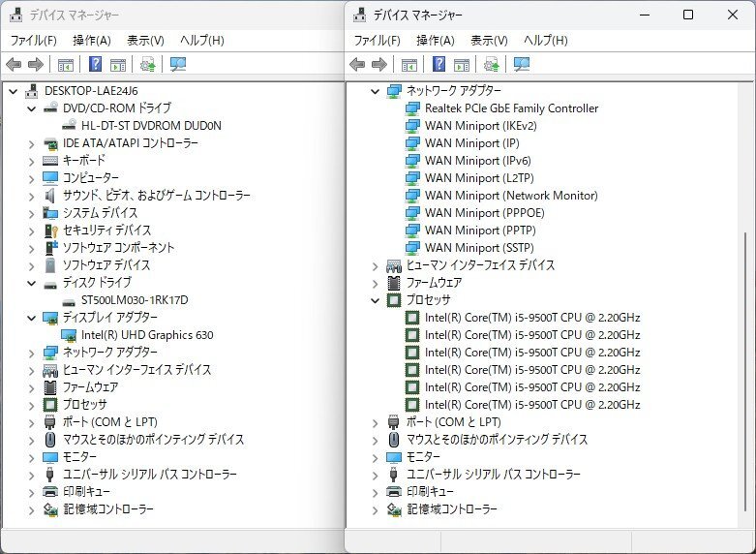Open 表示(V) menu in left window
Screen dimensions: 756x554
pyautogui.click(x=145, y=41)
